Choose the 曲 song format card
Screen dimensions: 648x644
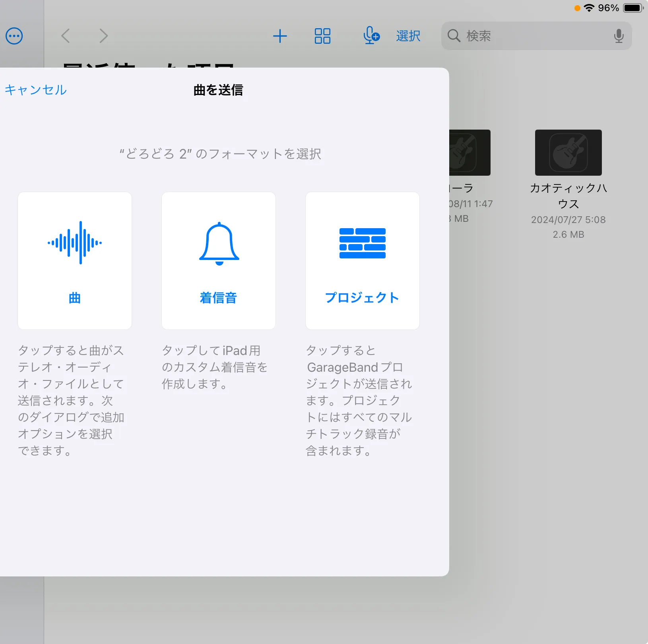75,261
